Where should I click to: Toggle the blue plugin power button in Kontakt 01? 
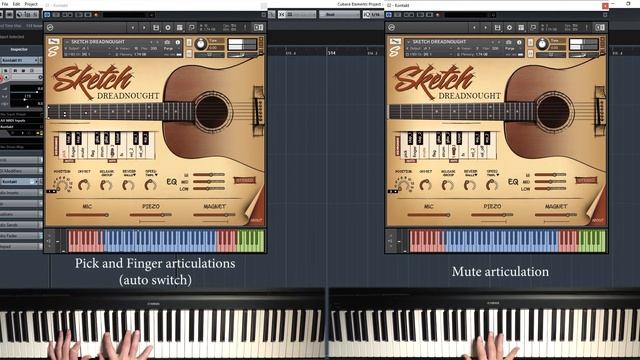pyautogui.click(x=47, y=15)
